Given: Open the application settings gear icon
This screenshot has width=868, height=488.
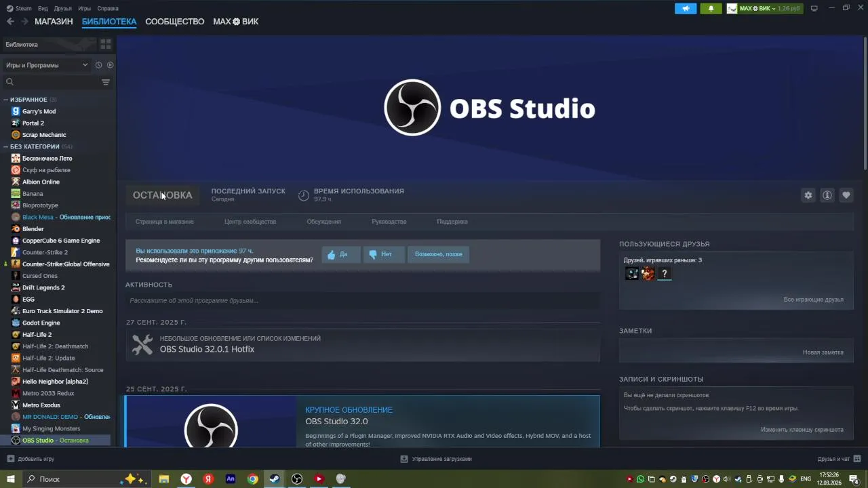Looking at the screenshot, I should point(808,195).
